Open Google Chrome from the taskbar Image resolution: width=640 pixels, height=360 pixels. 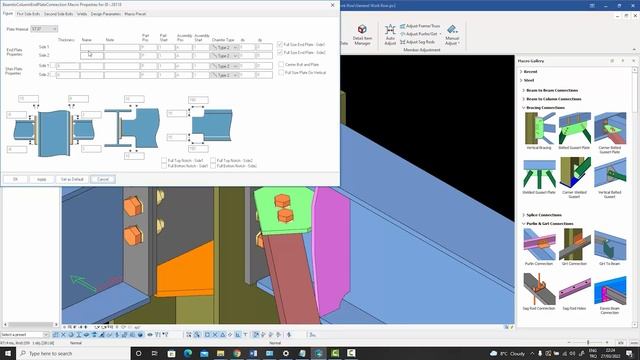(x=237, y=353)
